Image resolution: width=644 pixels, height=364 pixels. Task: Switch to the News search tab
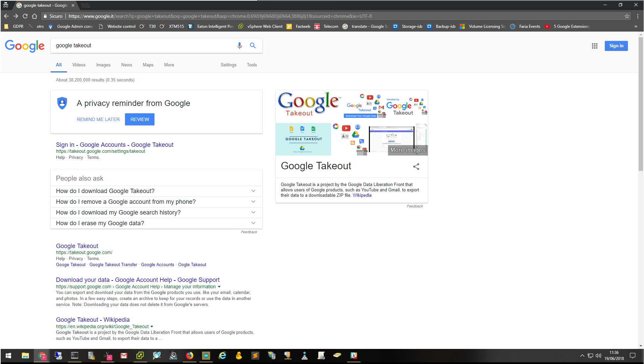coord(127,65)
